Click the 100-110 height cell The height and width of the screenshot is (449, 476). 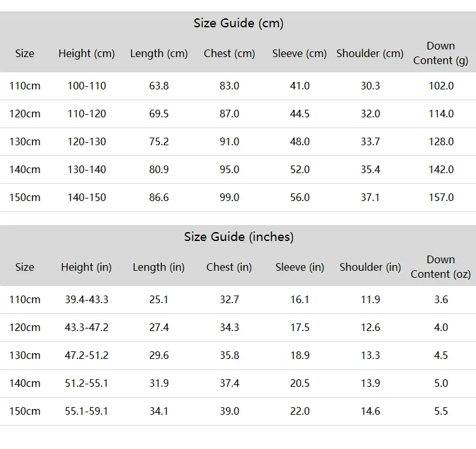(86, 86)
